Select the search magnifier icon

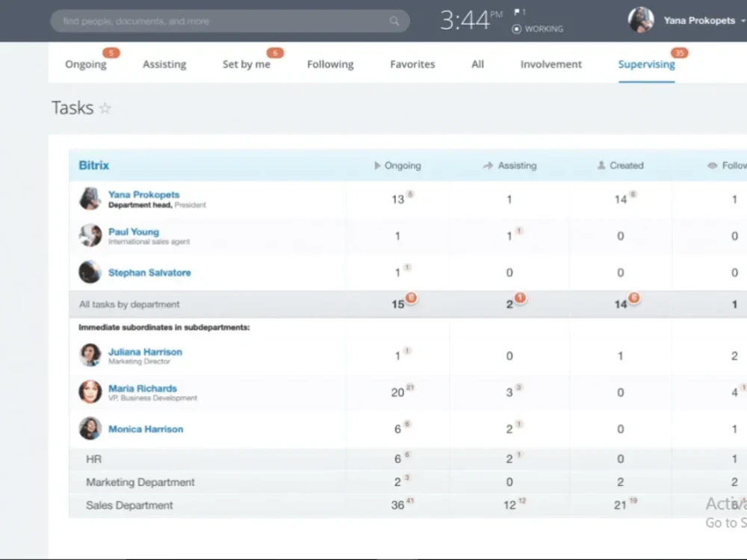(x=394, y=20)
